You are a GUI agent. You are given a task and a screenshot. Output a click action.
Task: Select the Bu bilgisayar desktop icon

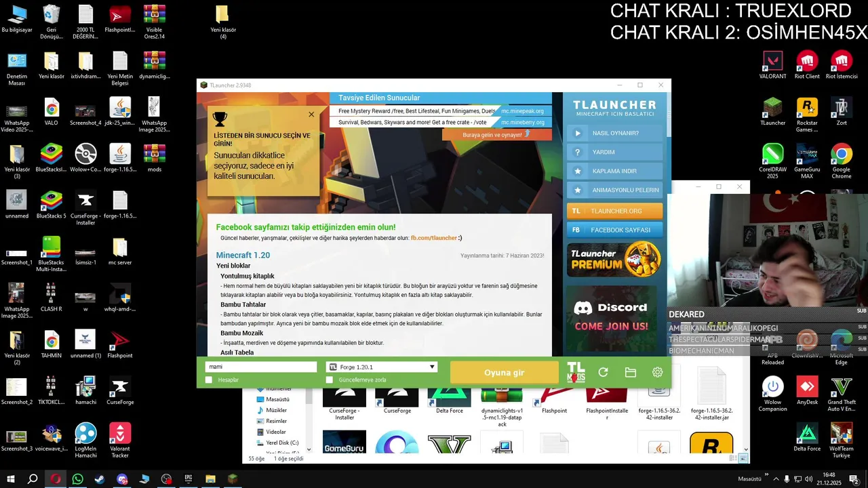pyautogui.click(x=16, y=19)
